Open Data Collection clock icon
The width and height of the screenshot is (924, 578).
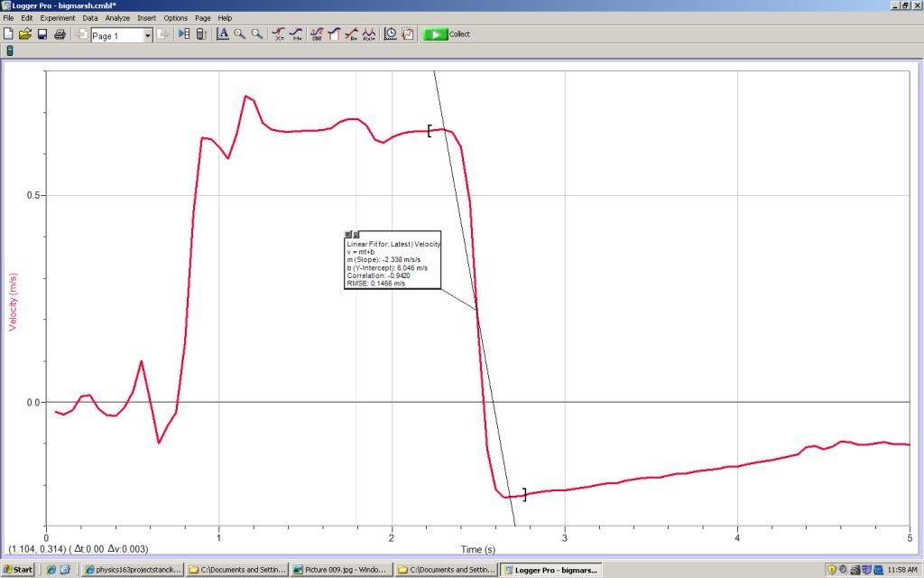click(x=391, y=34)
